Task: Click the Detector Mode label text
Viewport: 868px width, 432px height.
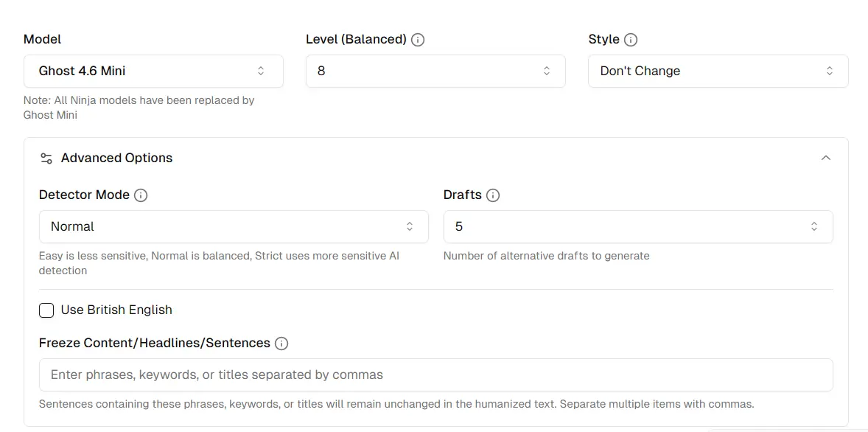Action: (x=84, y=195)
